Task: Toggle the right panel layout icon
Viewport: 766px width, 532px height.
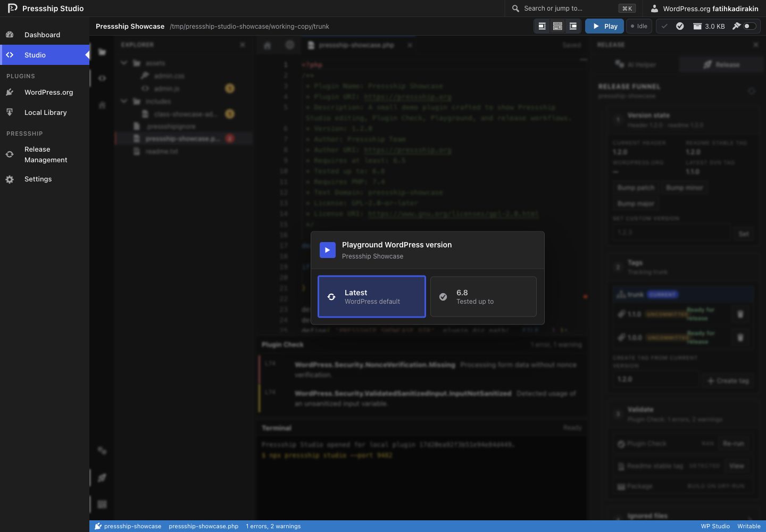Action: point(573,26)
